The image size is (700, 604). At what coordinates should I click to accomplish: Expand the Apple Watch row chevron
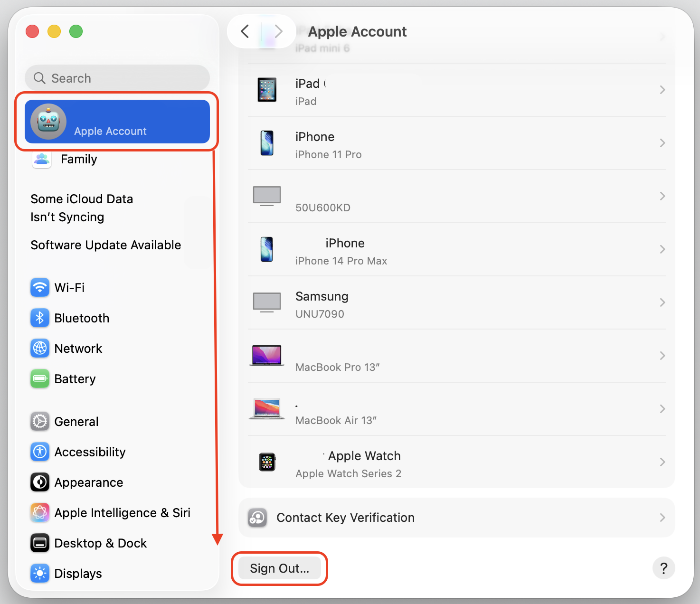pos(662,462)
